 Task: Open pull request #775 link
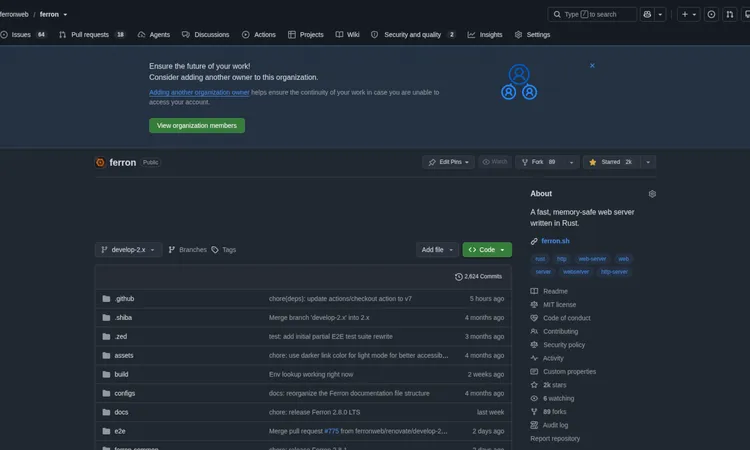[x=331, y=431]
